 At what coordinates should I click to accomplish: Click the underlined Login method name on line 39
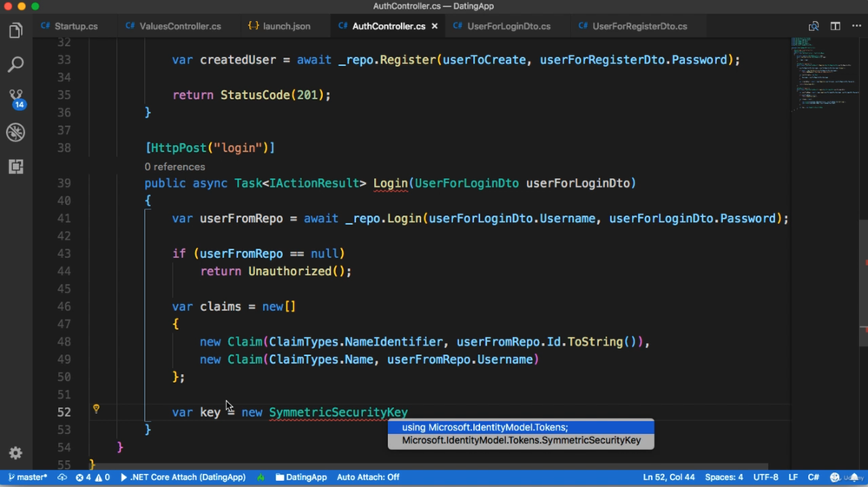(391, 183)
